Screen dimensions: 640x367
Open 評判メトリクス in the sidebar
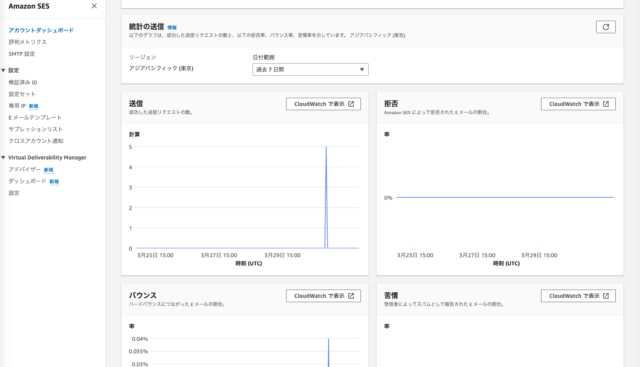27,42
